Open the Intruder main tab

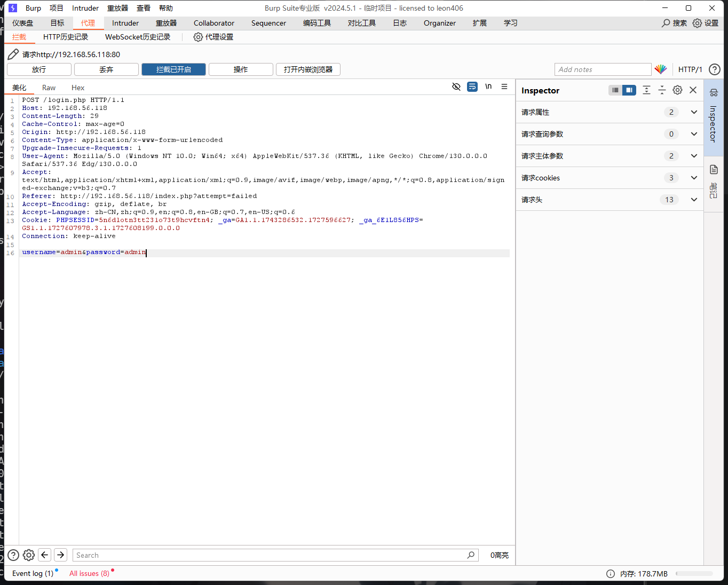(125, 23)
